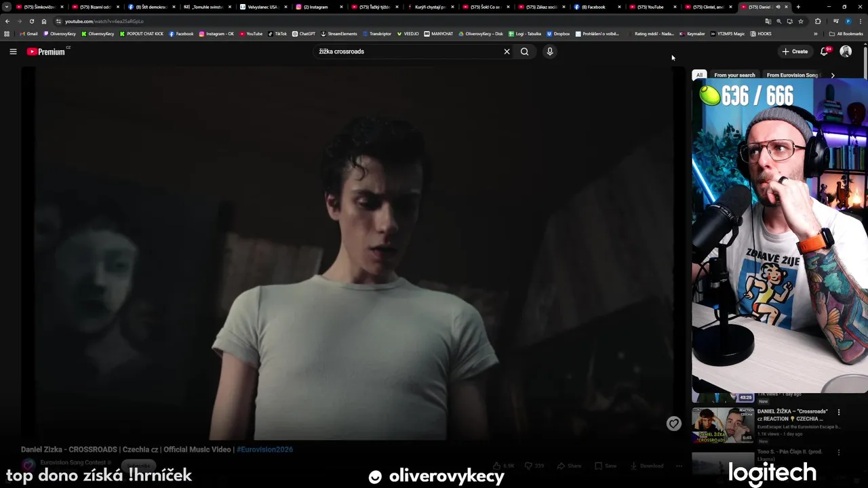
Task: Open the Transkriptor bookmark
Action: [376, 34]
